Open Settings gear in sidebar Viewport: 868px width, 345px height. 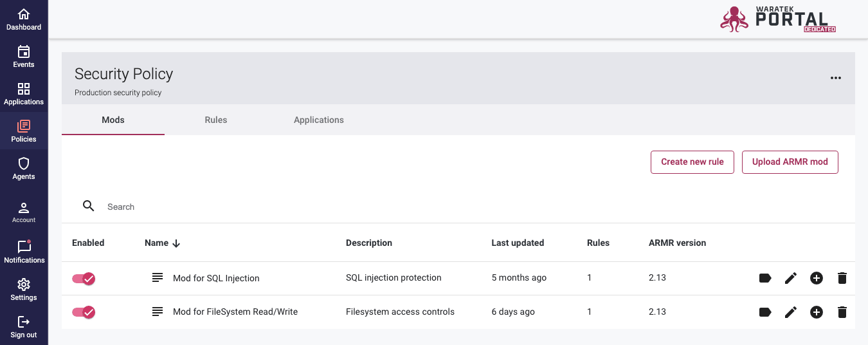coord(24,284)
